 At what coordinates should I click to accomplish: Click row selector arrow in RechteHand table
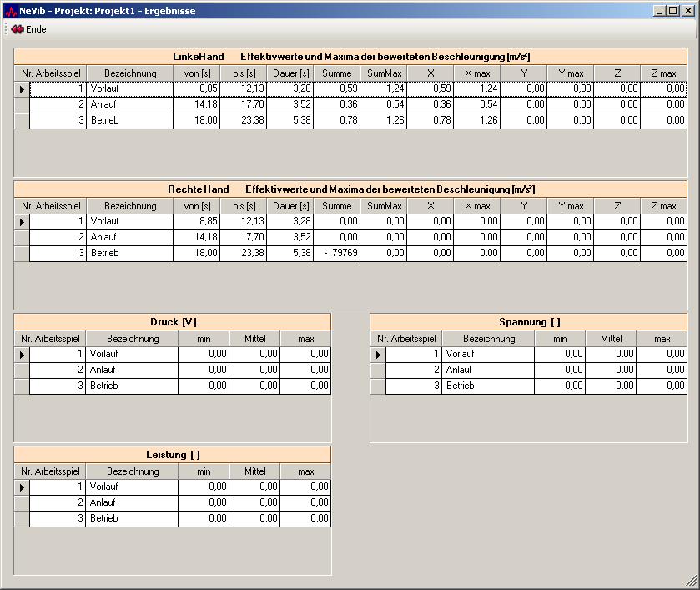click(22, 222)
